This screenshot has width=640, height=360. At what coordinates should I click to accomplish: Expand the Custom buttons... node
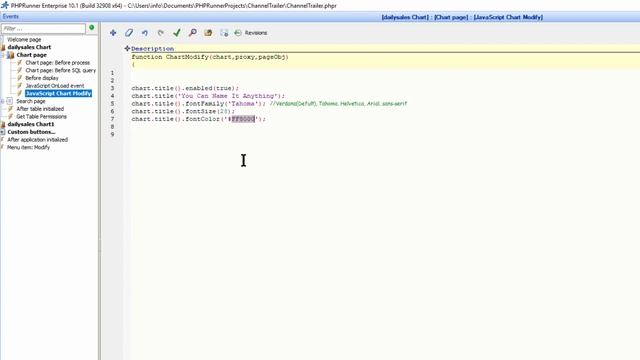click(2, 132)
